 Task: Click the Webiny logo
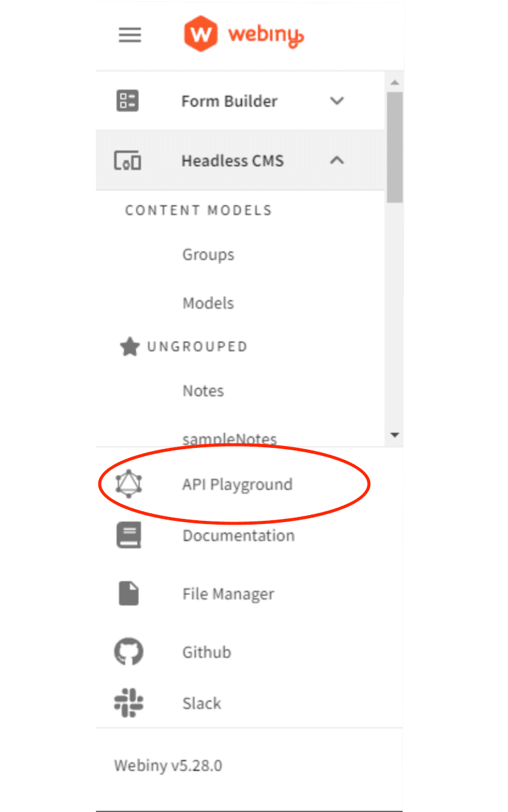point(243,34)
